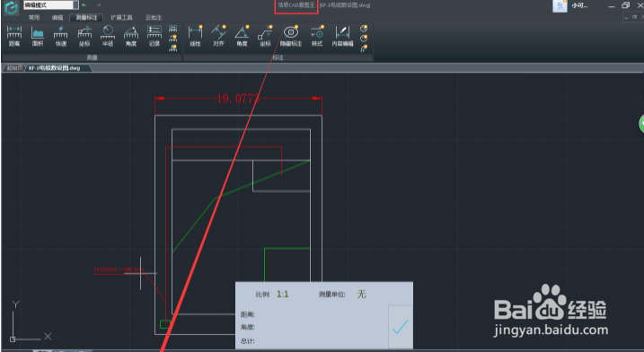The image size is (644, 352).
Task: Switch to the 云批注 ribbon tab
Action: click(x=154, y=18)
